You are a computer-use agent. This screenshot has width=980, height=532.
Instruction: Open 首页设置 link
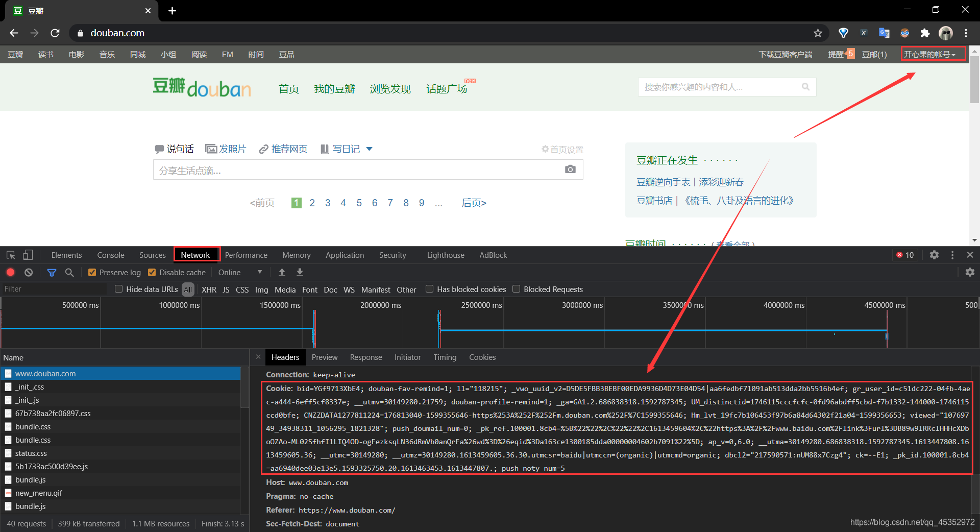tap(562, 150)
